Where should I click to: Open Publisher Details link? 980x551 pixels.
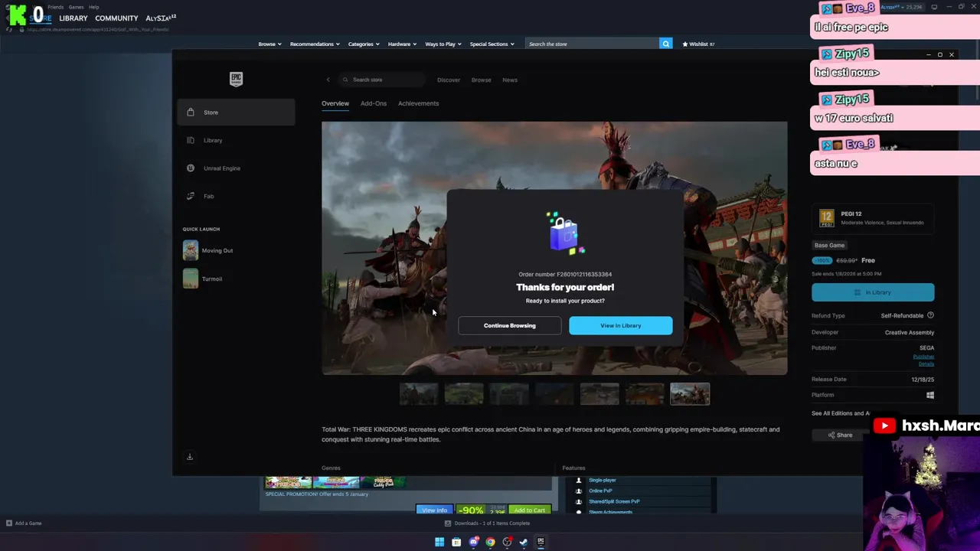click(923, 360)
